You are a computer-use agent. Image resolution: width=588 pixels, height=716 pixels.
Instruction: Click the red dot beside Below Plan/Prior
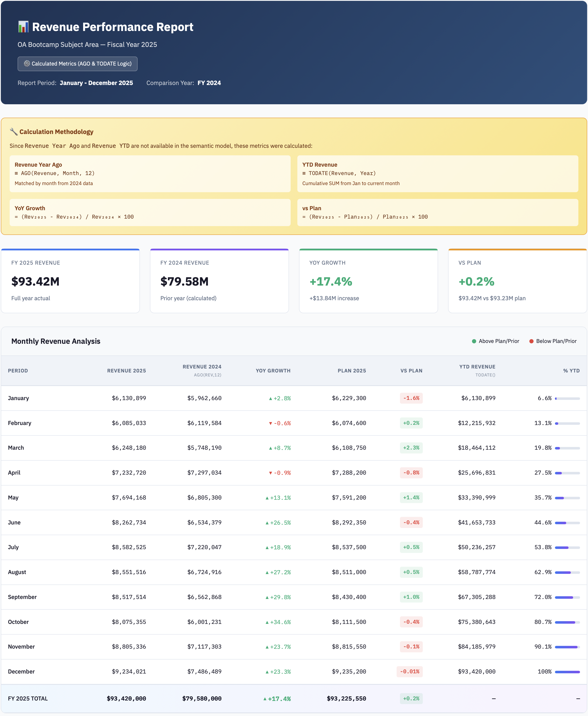click(x=532, y=341)
